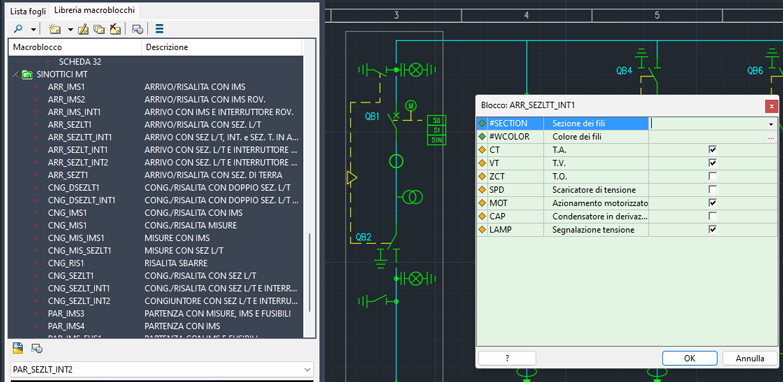Screen dimensions: 783x382
Task: Click the QB1 label in the drawing
Action: 373,116
